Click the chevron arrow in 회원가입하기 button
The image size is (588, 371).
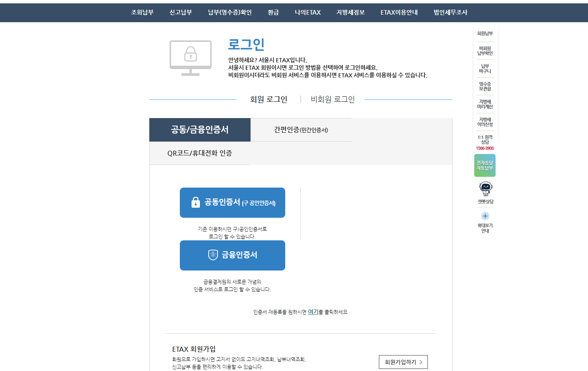(421, 362)
